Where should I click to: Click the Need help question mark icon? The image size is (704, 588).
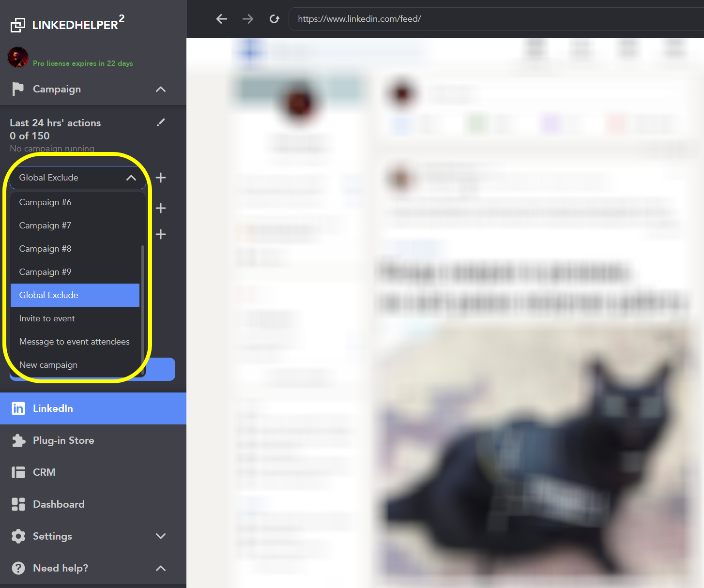click(x=18, y=568)
